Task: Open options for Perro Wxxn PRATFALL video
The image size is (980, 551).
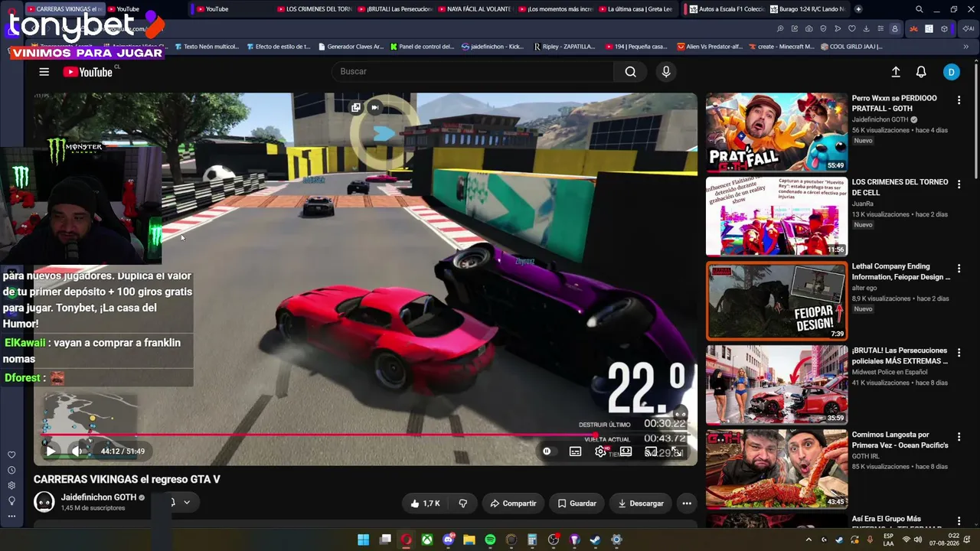Action: [x=959, y=100]
